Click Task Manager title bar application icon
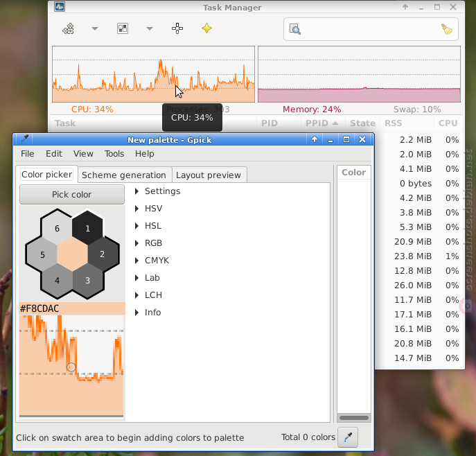Viewport: 476px width, 456px height. tap(60, 7)
